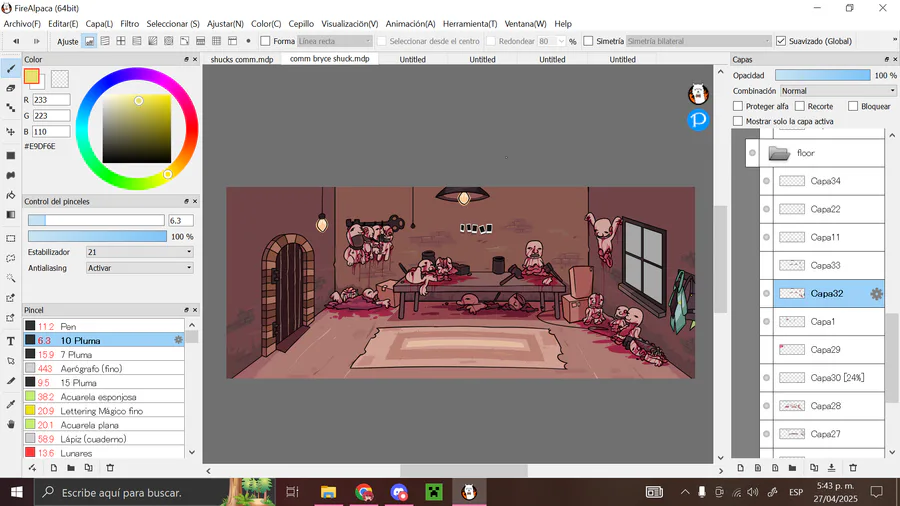Click the blue P icon on canvas
The width and height of the screenshot is (900, 506).
pyautogui.click(x=698, y=120)
